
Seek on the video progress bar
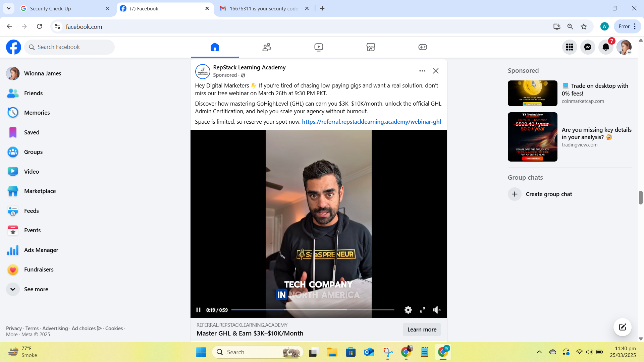313,310
